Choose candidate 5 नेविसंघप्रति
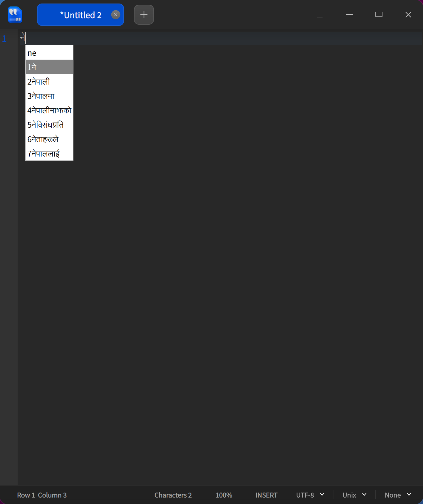Screen dimensions: 423x504 (49, 125)
